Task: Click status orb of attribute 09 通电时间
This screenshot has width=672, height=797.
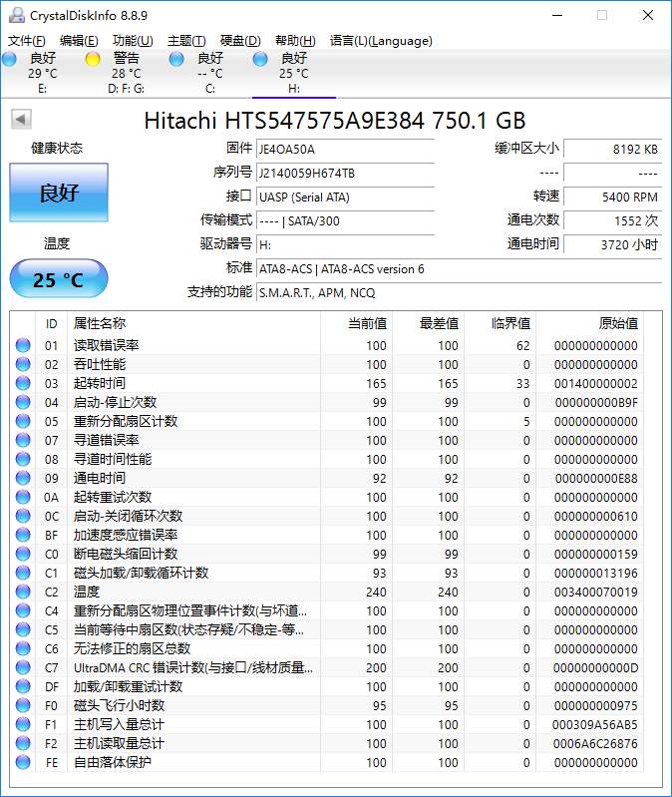Action: coord(23,478)
